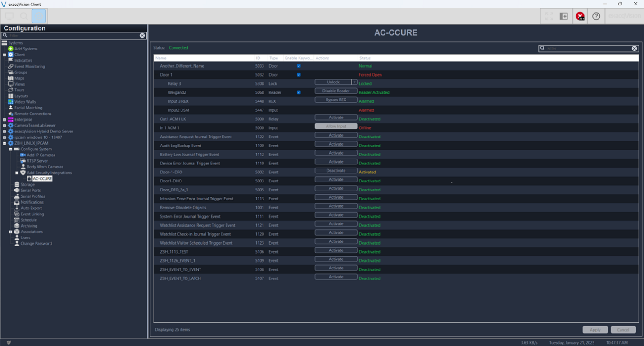644x346 pixels.
Task: Select the Add Security Integrations shield icon
Action: tap(23, 173)
